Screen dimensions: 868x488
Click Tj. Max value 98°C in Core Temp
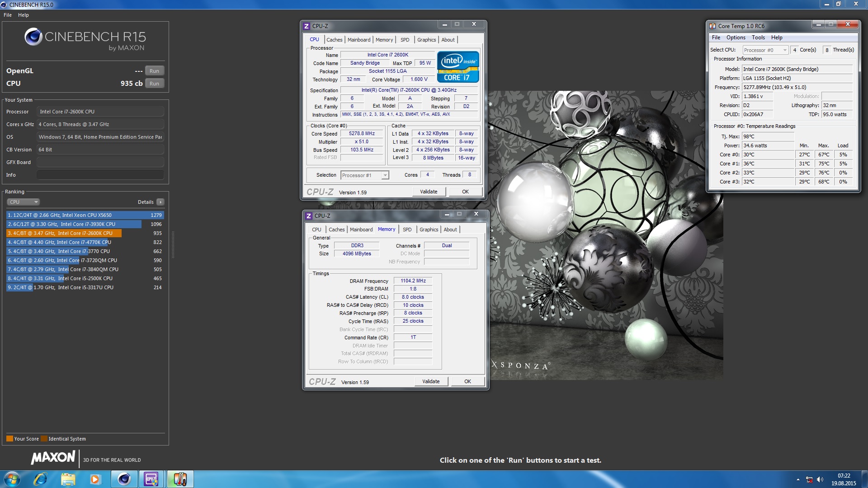click(x=768, y=136)
